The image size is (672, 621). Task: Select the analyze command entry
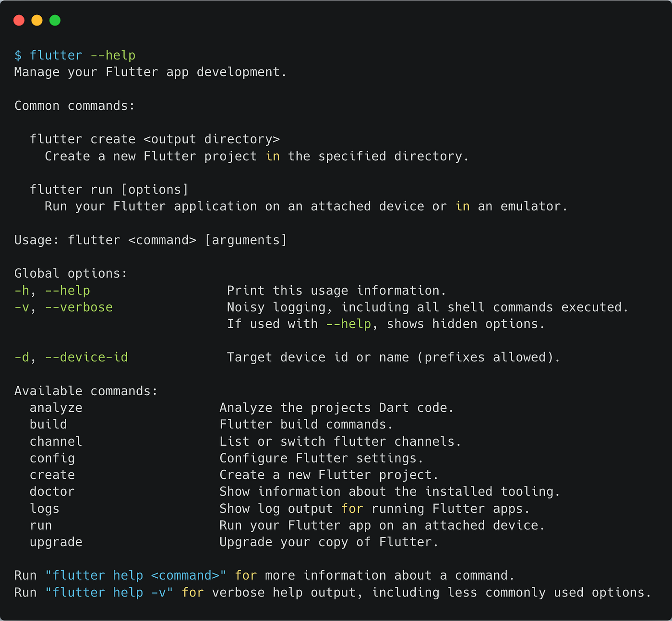click(x=56, y=407)
